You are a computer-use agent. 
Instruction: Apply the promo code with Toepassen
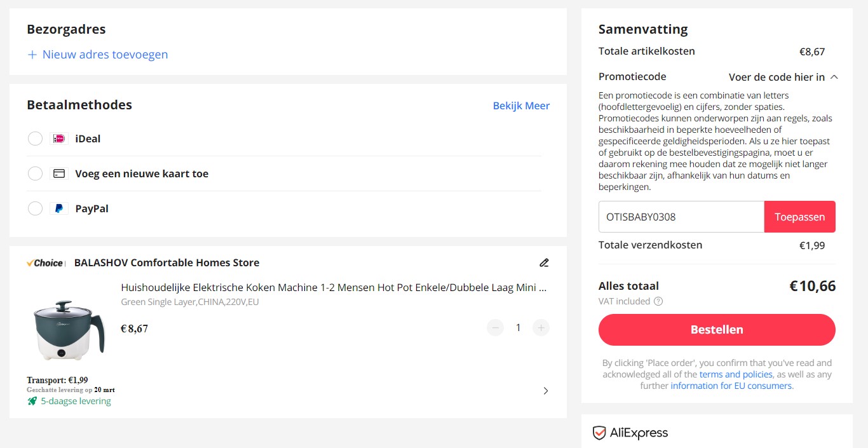pyautogui.click(x=800, y=216)
